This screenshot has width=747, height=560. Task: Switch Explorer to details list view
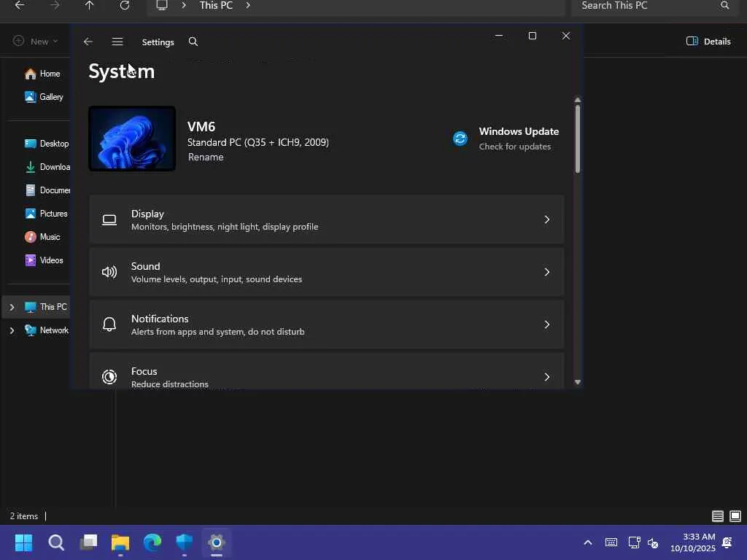tap(718, 516)
